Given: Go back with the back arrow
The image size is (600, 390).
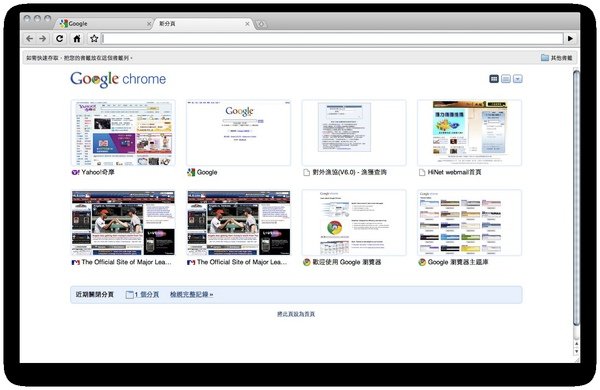Looking at the screenshot, I should point(29,39).
